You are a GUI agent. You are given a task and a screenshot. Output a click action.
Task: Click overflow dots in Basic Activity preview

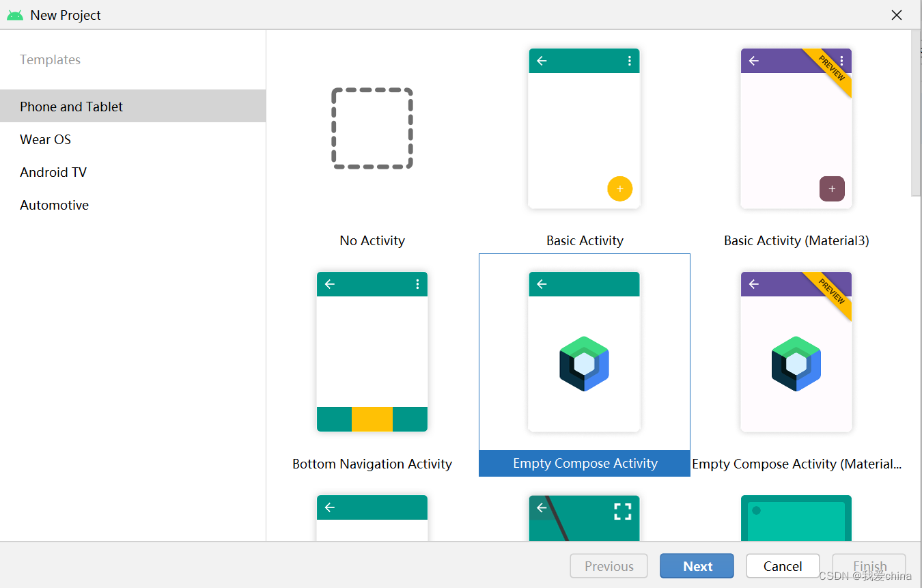[x=629, y=61]
